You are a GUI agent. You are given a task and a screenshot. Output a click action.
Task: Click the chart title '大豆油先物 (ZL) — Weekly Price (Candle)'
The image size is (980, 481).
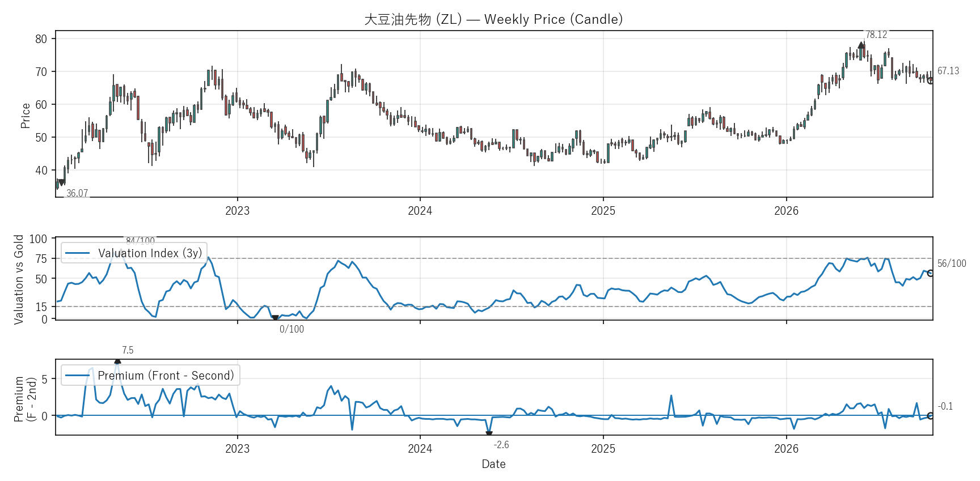tap(493, 19)
